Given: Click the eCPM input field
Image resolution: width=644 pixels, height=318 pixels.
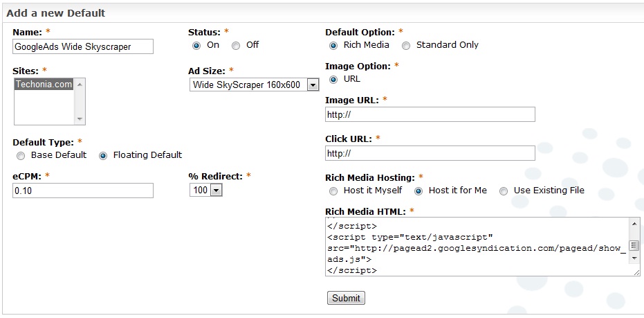Looking at the screenshot, I should (x=83, y=191).
